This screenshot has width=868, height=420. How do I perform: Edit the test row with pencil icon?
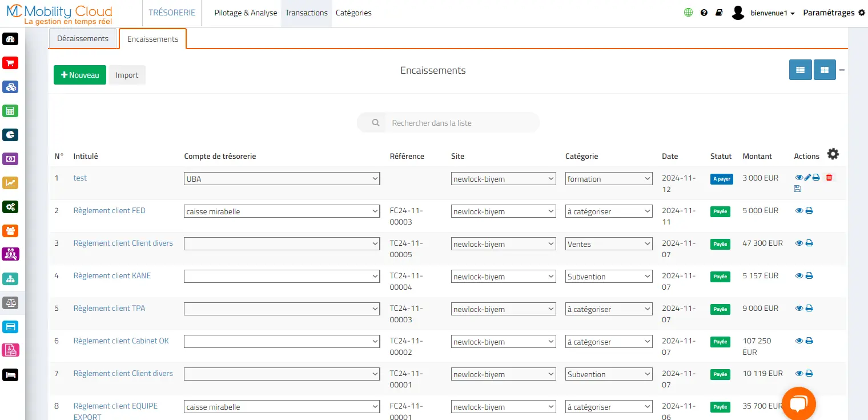click(807, 178)
